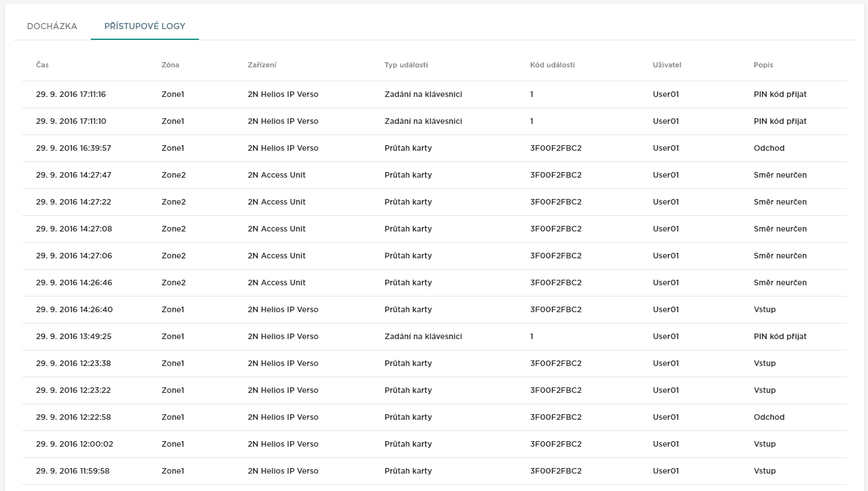
Task: Click the Zařízení column header
Action: tap(262, 65)
